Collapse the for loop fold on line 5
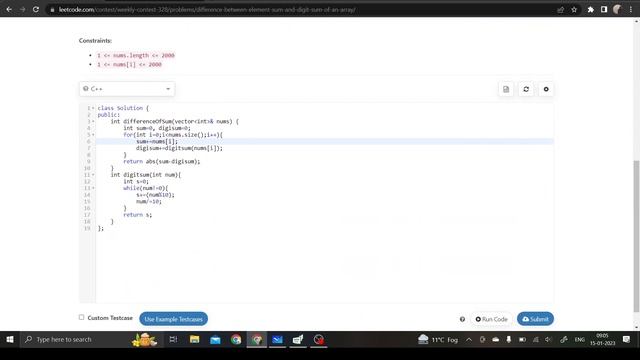 pos(93,135)
